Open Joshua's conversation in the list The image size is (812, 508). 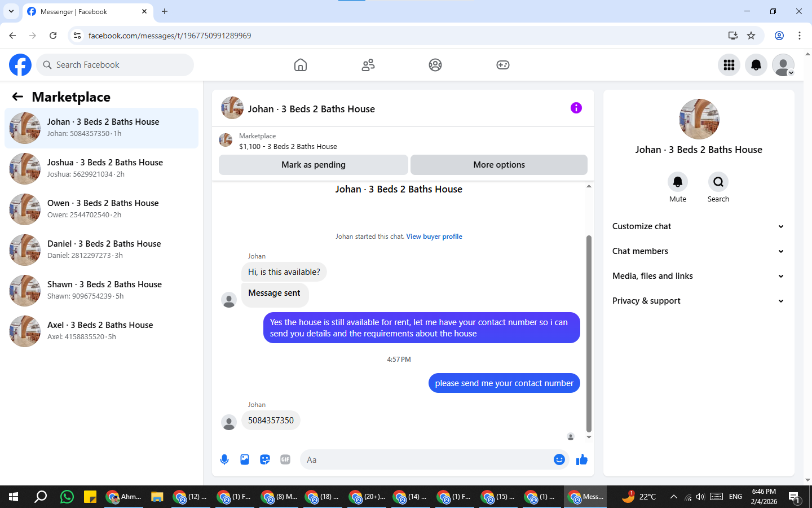101,169
